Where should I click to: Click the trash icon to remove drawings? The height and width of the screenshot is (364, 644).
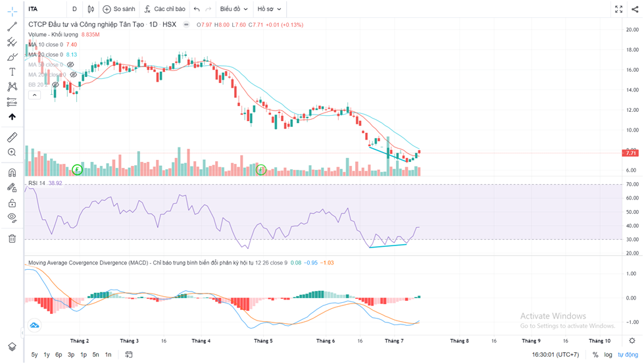[12, 238]
